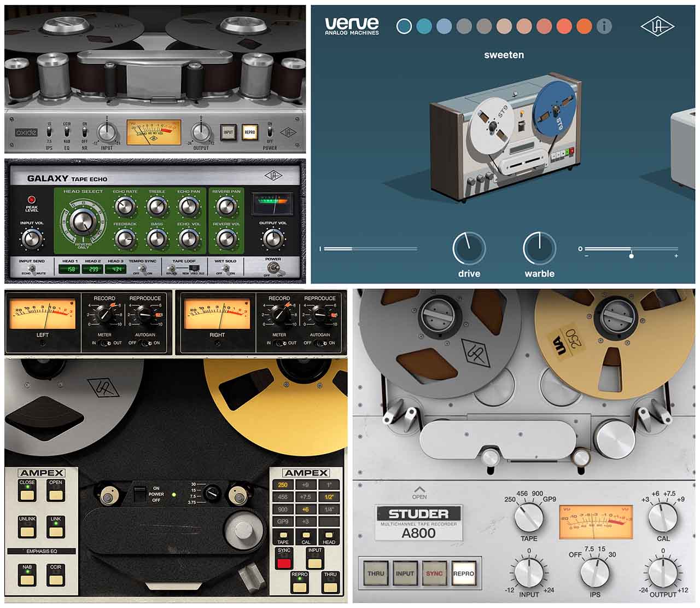Click the info icon in Verve header
This screenshot has width=700, height=608.
[604, 26]
